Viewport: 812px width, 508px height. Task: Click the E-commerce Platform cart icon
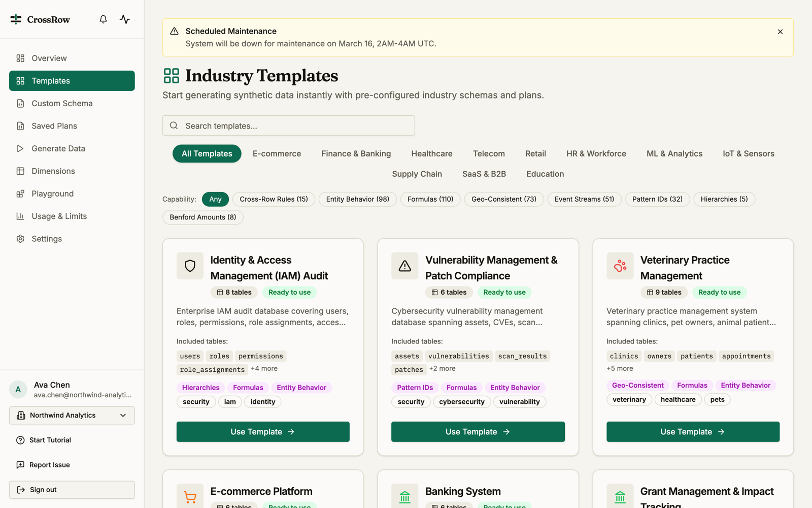tap(190, 497)
